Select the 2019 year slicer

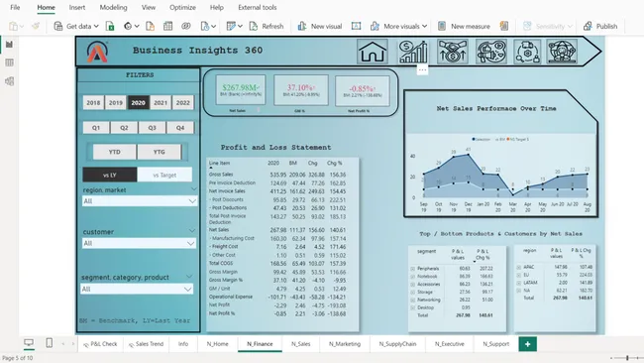click(x=115, y=103)
